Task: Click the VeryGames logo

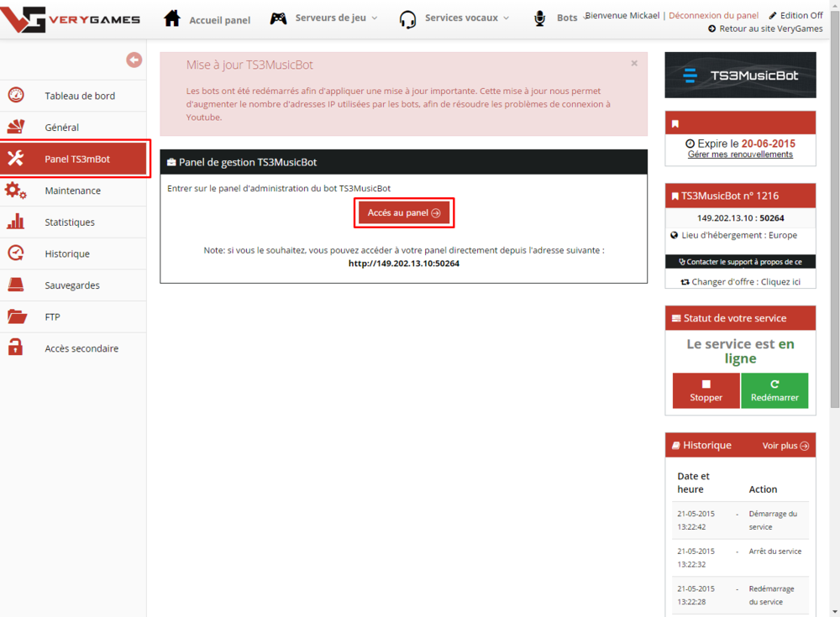Action: (71, 18)
